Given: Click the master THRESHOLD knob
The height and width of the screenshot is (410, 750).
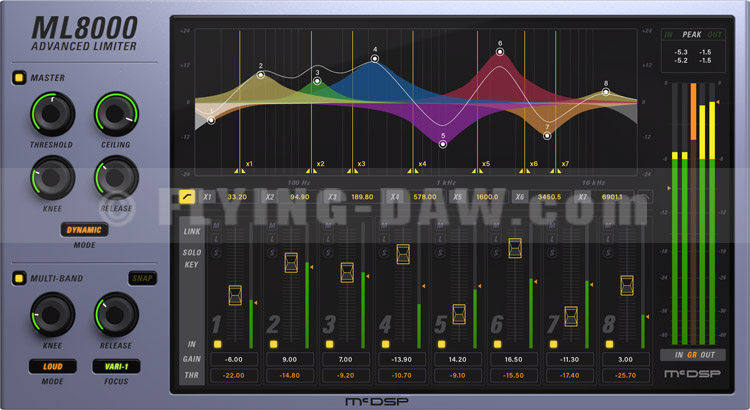Looking at the screenshot, I should point(53,114).
